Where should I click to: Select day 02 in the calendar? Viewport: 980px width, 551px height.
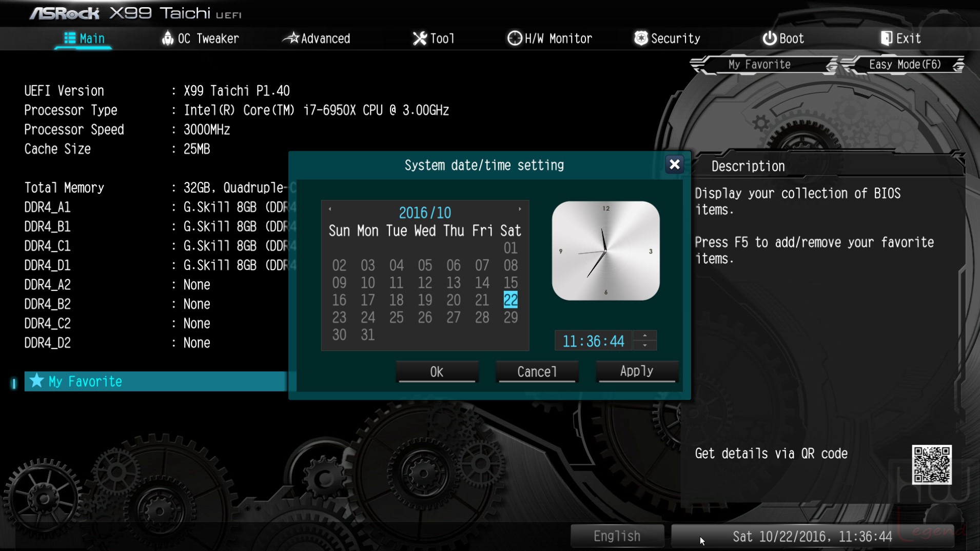click(339, 266)
